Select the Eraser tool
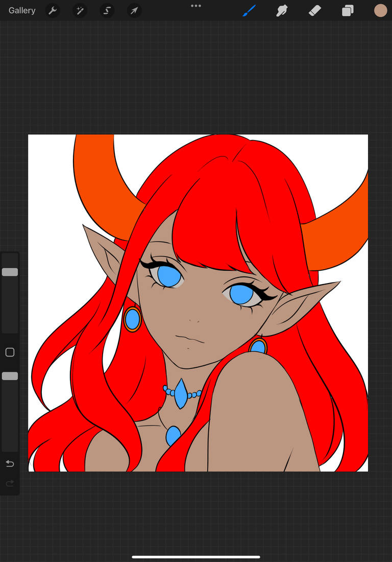The image size is (392, 562). coord(315,11)
